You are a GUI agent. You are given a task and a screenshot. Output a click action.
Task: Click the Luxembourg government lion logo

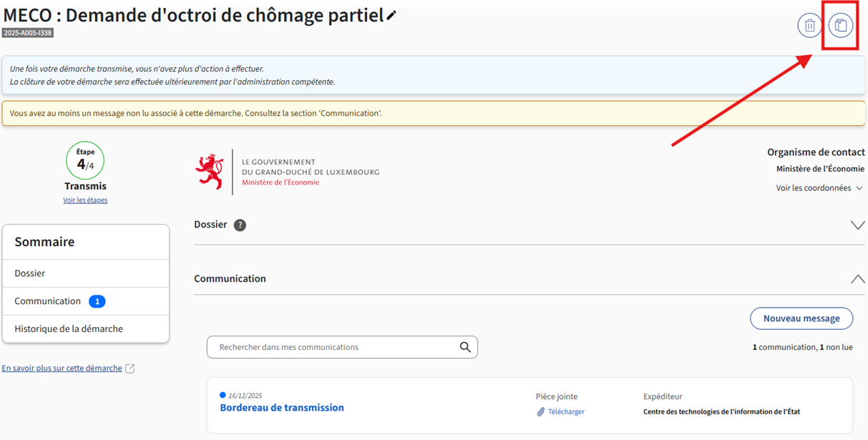coord(209,172)
